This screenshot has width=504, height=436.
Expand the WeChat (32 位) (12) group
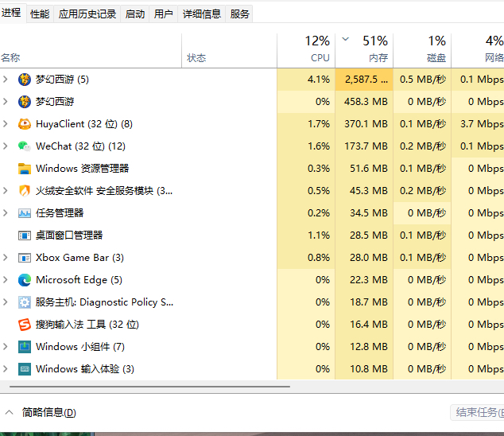point(5,146)
